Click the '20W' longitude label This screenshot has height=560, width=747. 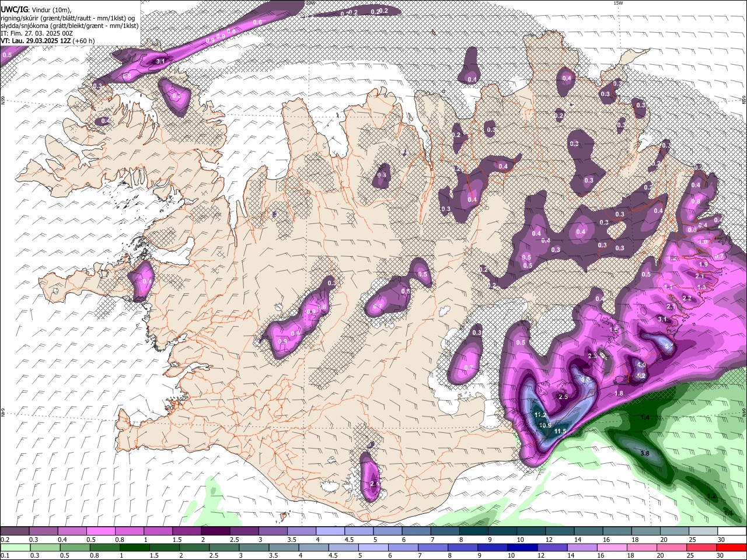click(310, 3)
